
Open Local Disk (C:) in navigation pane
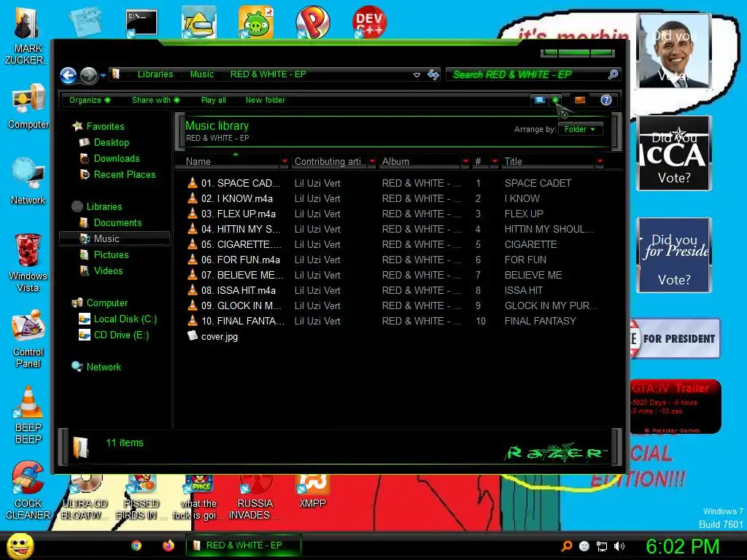click(125, 319)
